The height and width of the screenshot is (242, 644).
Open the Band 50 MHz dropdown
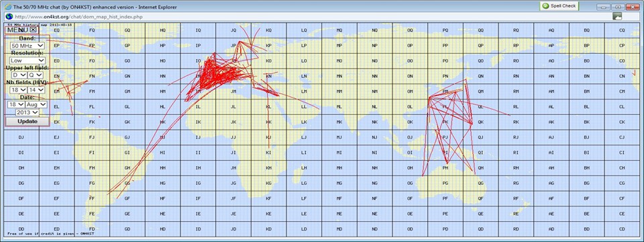click(28, 46)
